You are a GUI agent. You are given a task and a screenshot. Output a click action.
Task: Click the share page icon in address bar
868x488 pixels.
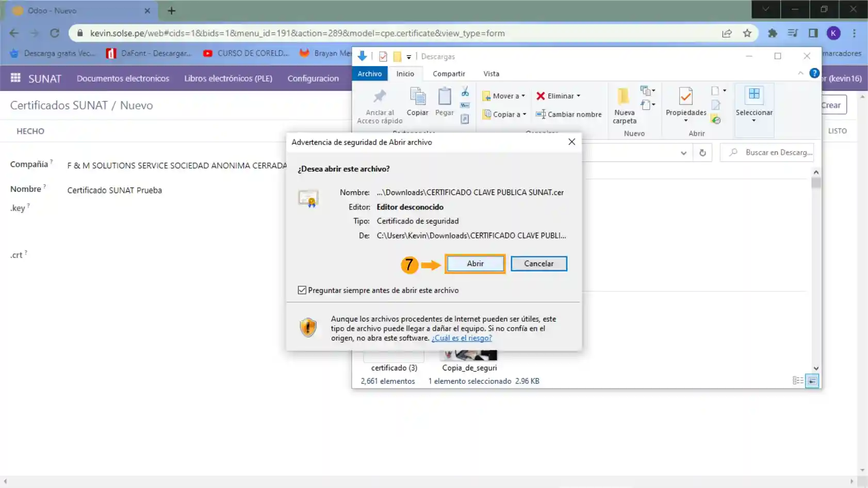pyautogui.click(x=727, y=33)
